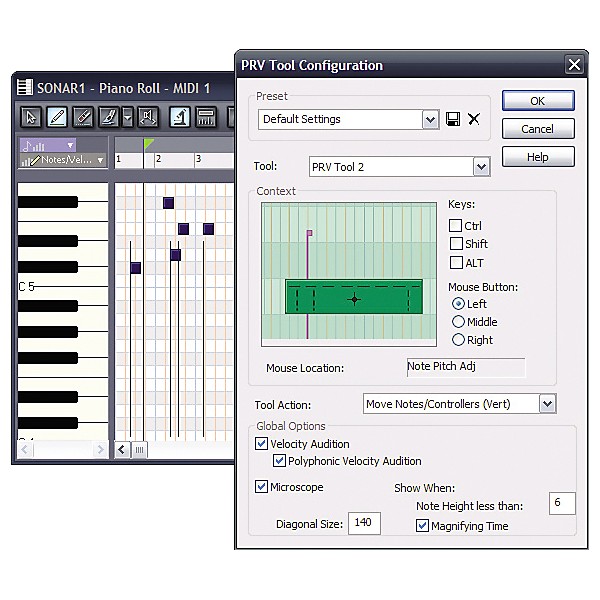Click the left arrow of the note grid scrollbar
The width and height of the screenshot is (600, 600).
point(122,450)
